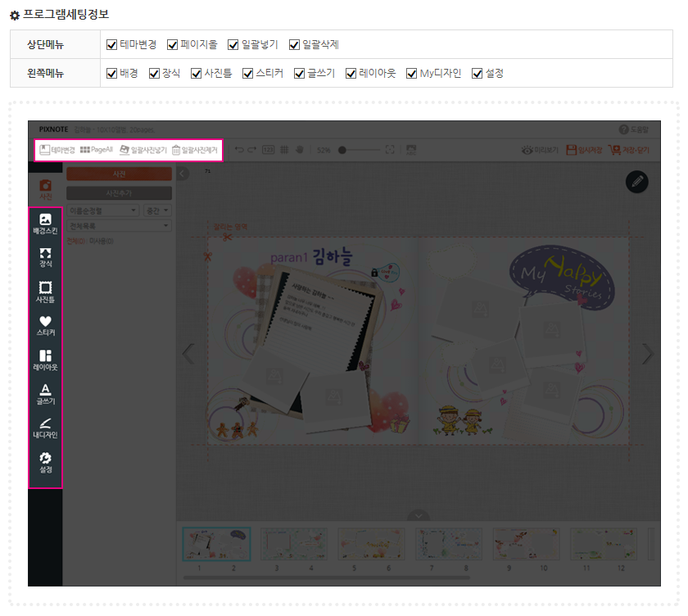Screen dimensions: 688x616
Task: Disable the 일괄삭제 checkbox
Action: click(294, 45)
